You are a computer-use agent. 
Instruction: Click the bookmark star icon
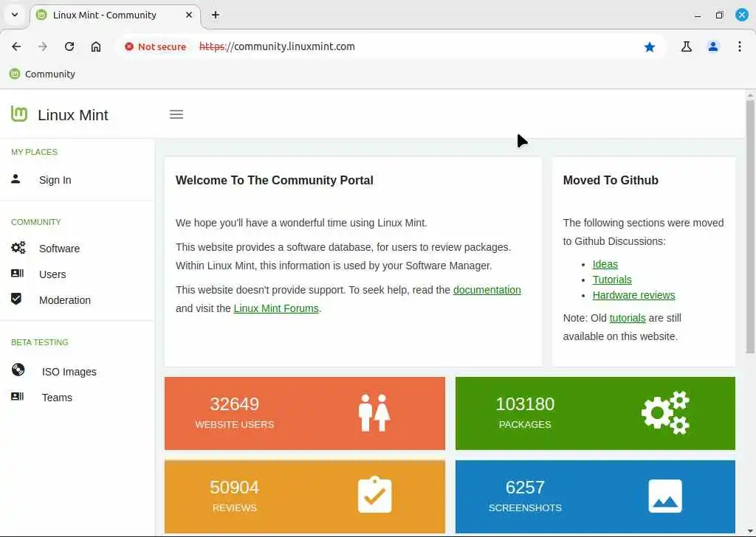(650, 46)
